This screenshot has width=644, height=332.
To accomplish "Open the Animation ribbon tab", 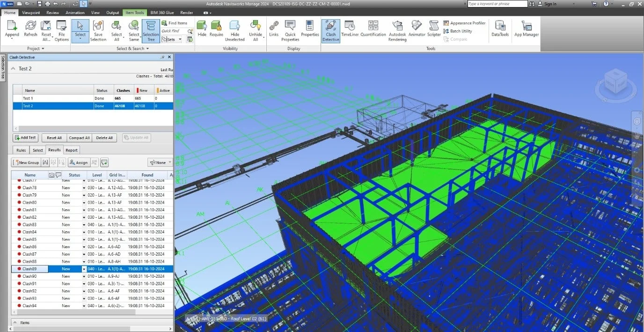I will click(75, 13).
